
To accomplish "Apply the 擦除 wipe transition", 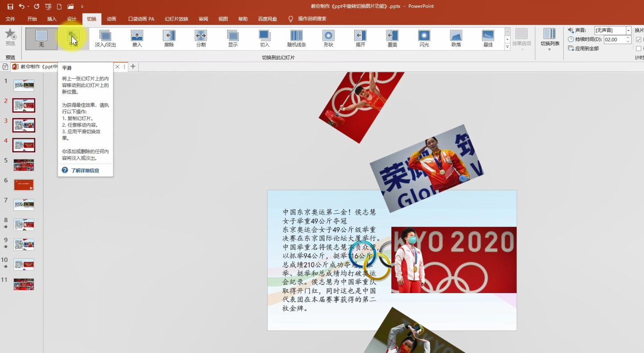I will (x=169, y=38).
